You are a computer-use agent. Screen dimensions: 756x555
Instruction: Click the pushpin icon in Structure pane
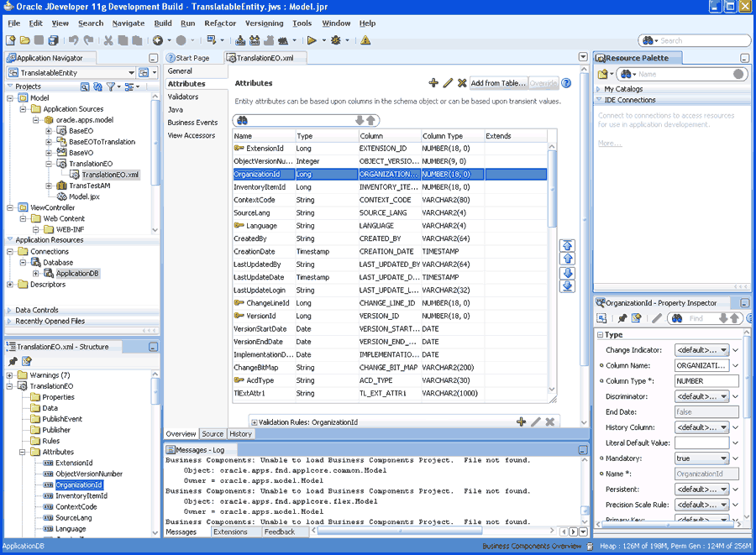[x=13, y=361]
